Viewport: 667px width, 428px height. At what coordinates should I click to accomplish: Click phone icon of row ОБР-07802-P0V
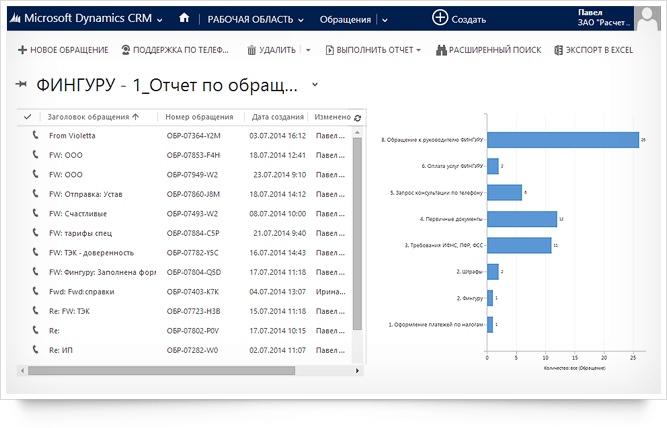36,330
